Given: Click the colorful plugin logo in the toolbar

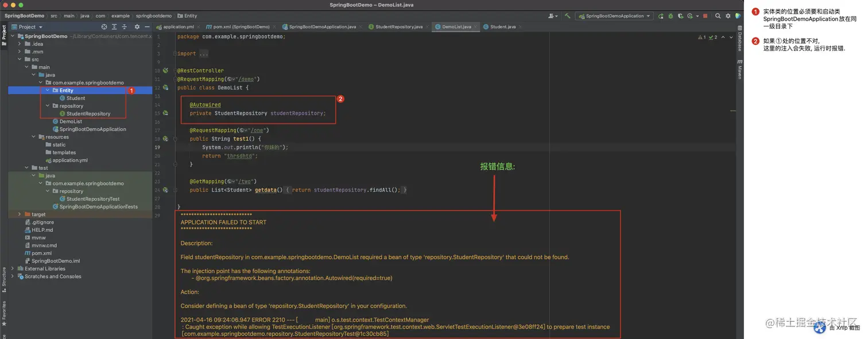Looking at the screenshot, I should tap(738, 16).
